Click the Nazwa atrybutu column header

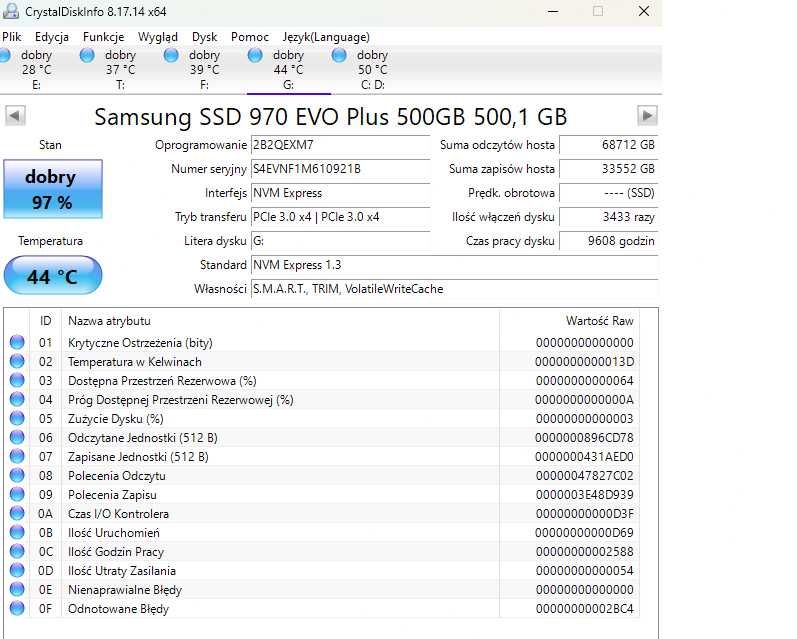[280, 321]
